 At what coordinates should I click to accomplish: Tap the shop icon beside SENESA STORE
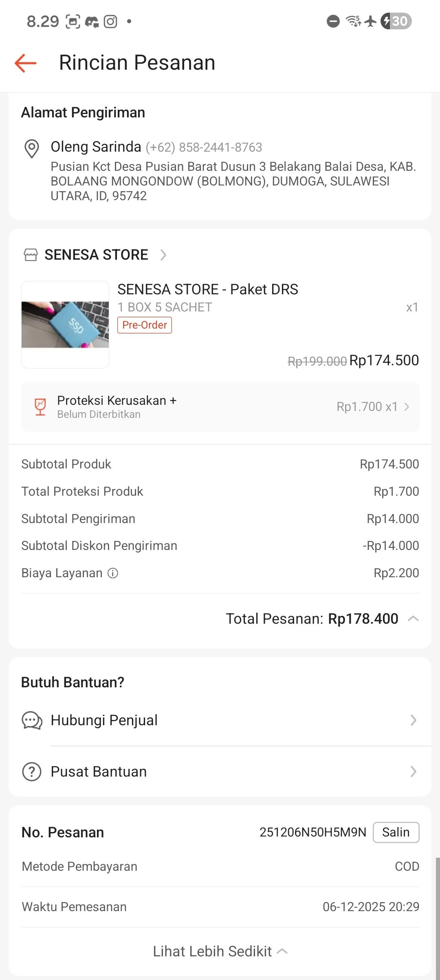pos(31,255)
